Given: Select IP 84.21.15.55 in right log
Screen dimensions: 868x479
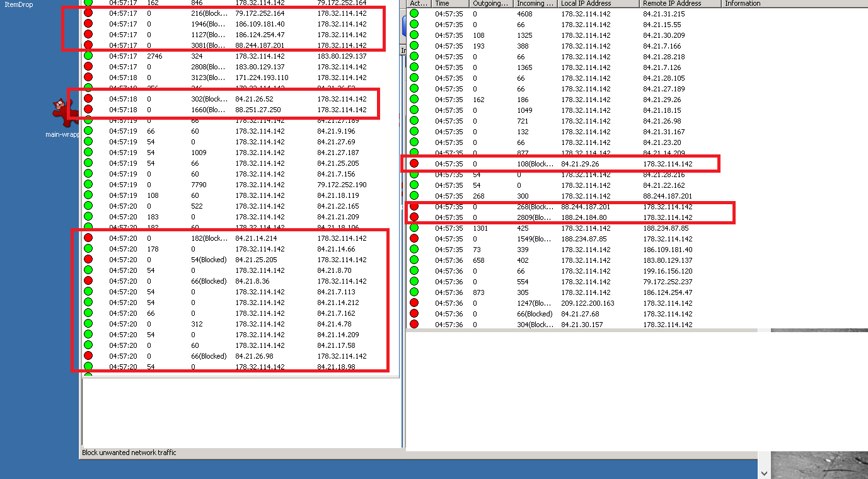Looking at the screenshot, I should [662, 25].
